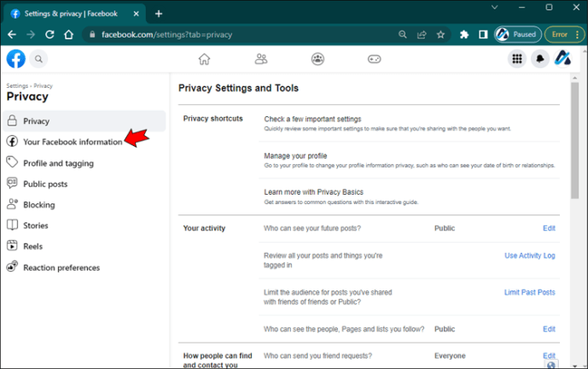
Task: Click the page vertical scrollbar thumb
Action: pyautogui.click(x=574, y=140)
